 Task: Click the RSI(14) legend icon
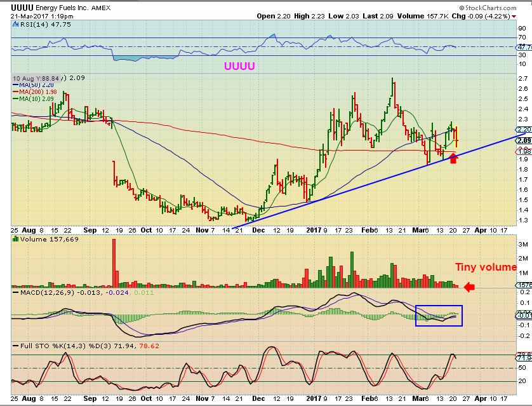(x=16, y=24)
